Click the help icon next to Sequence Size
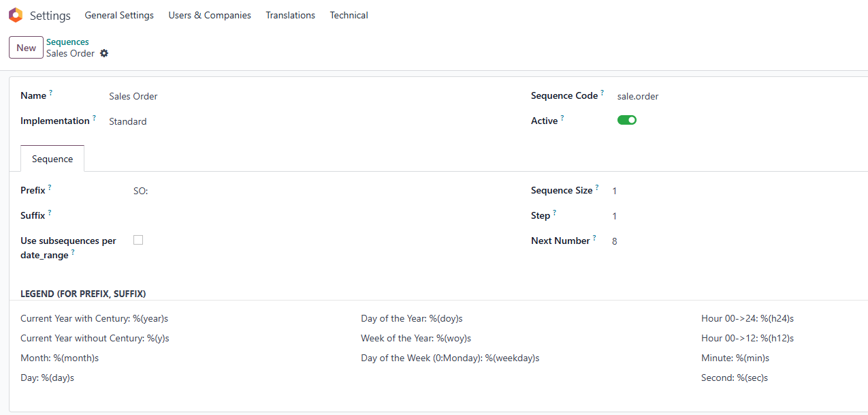Screen dimensions: 868x415 (597, 187)
